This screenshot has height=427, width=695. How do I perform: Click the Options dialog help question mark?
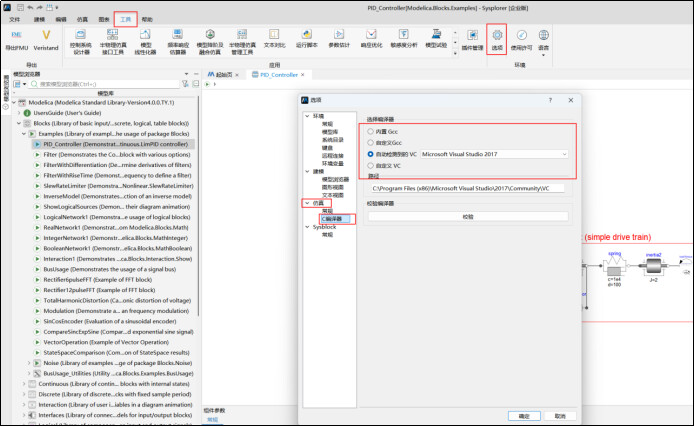point(550,100)
